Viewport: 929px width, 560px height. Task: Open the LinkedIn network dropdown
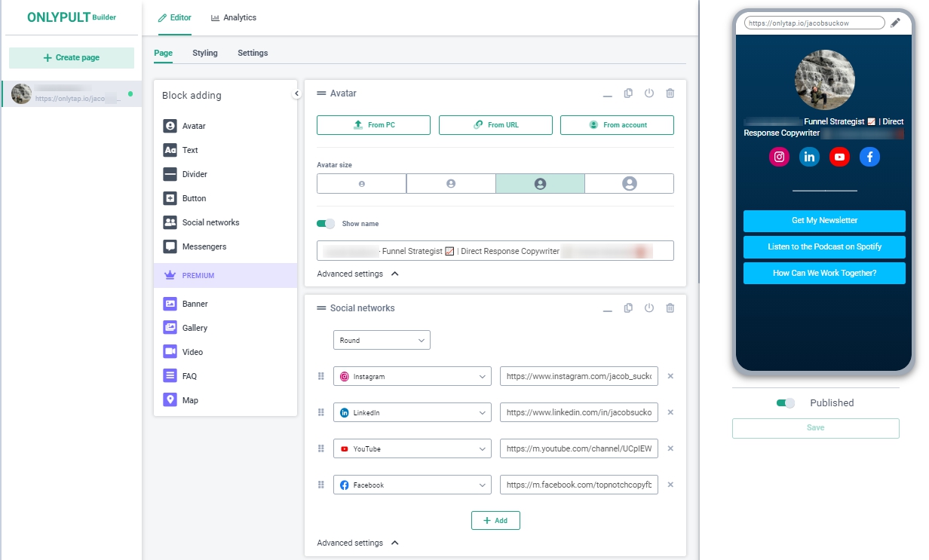click(412, 413)
